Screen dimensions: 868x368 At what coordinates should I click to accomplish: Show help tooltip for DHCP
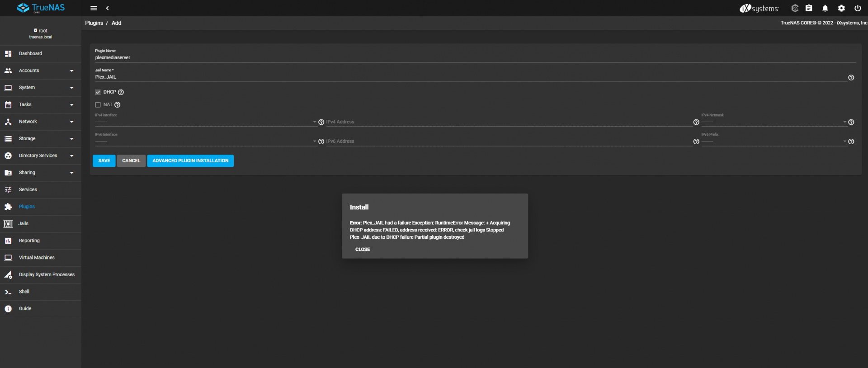pos(121,92)
